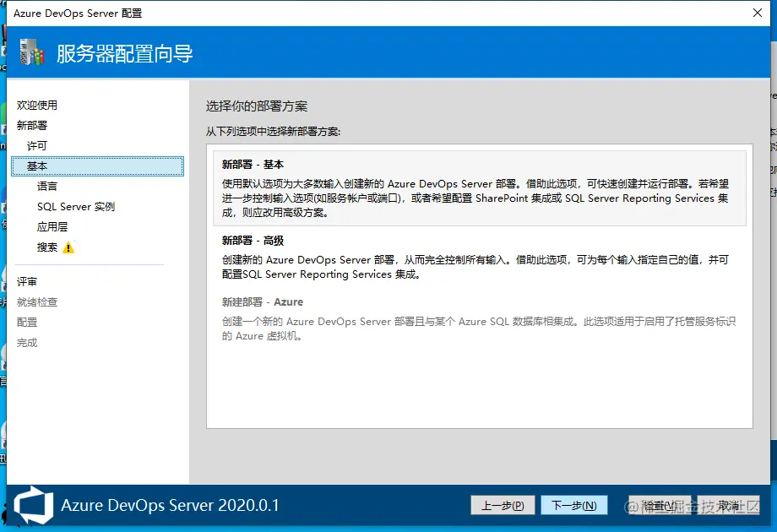Close the Azure DevOps Server 配置 window

click(758, 13)
